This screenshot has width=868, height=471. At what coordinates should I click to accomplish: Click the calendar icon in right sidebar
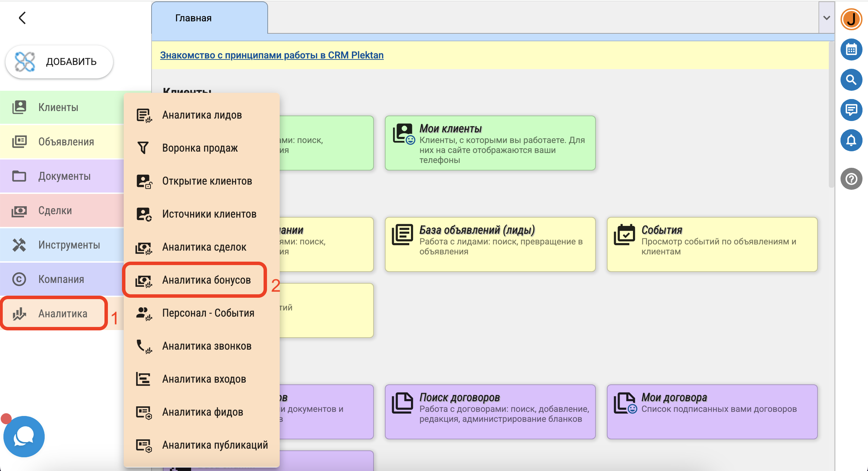pyautogui.click(x=851, y=50)
